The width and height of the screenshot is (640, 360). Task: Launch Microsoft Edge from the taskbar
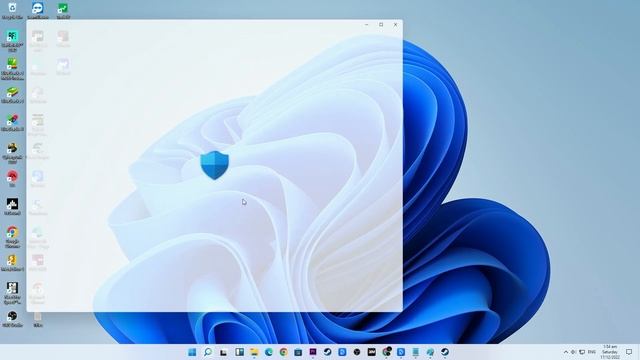[269, 352]
